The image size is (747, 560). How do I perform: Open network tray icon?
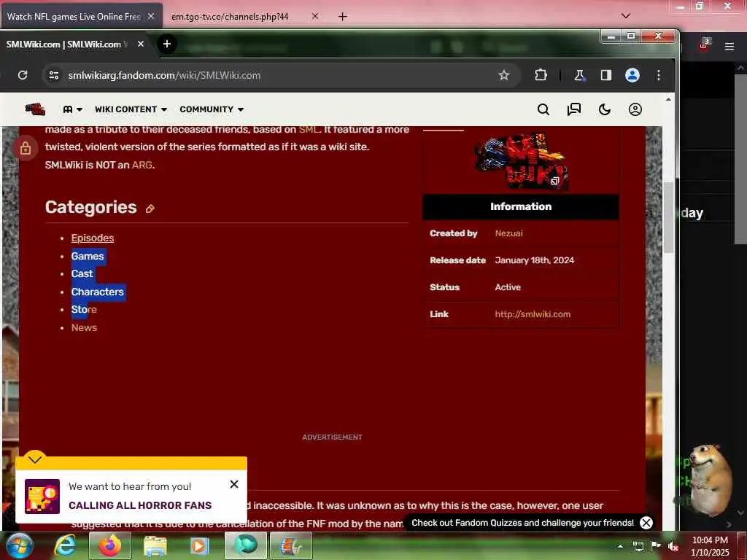(x=638, y=546)
